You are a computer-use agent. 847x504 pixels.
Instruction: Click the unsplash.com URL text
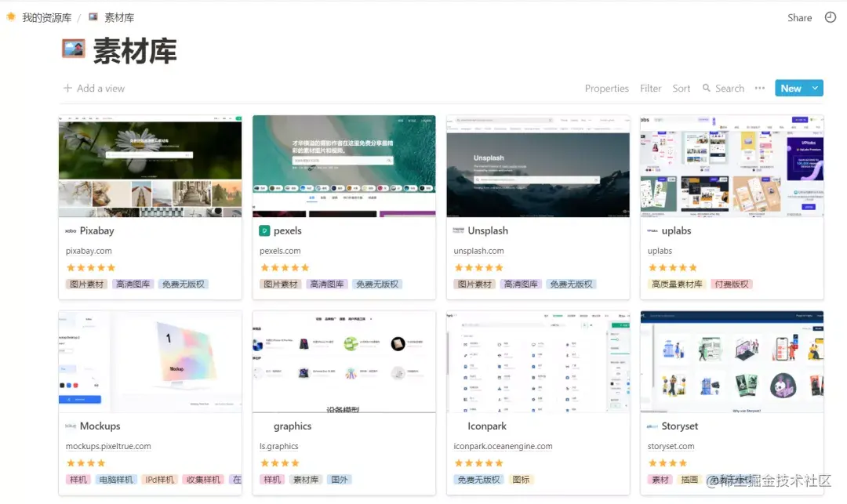click(478, 251)
